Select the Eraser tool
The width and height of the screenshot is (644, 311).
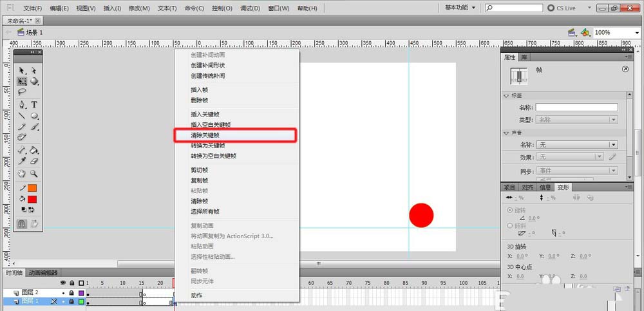pyautogui.click(x=35, y=160)
